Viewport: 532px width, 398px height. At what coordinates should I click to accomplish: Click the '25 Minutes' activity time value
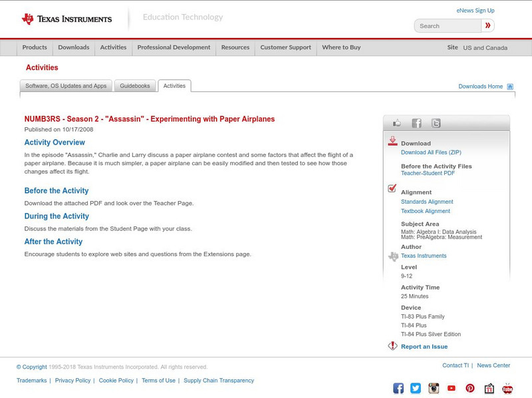point(414,296)
